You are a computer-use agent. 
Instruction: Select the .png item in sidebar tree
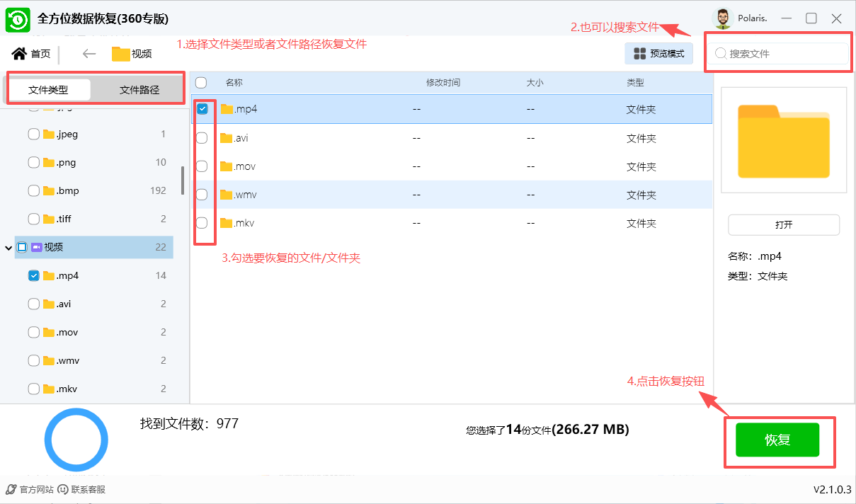(x=66, y=162)
